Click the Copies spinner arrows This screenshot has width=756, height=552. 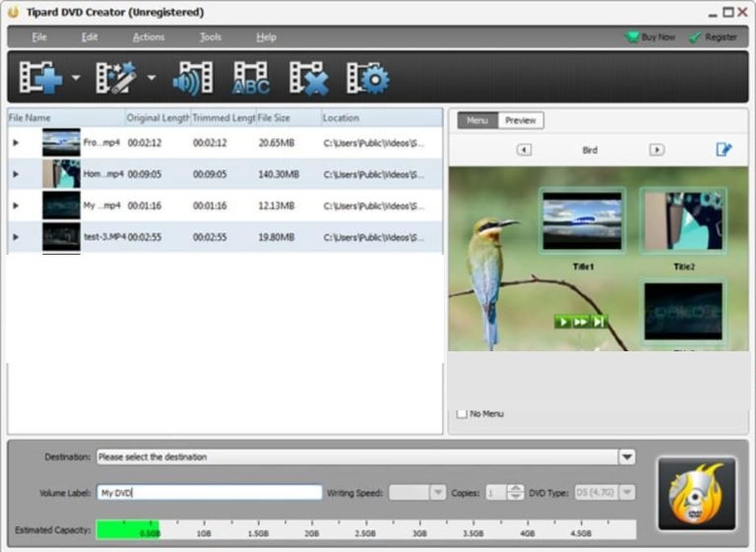(516, 492)
